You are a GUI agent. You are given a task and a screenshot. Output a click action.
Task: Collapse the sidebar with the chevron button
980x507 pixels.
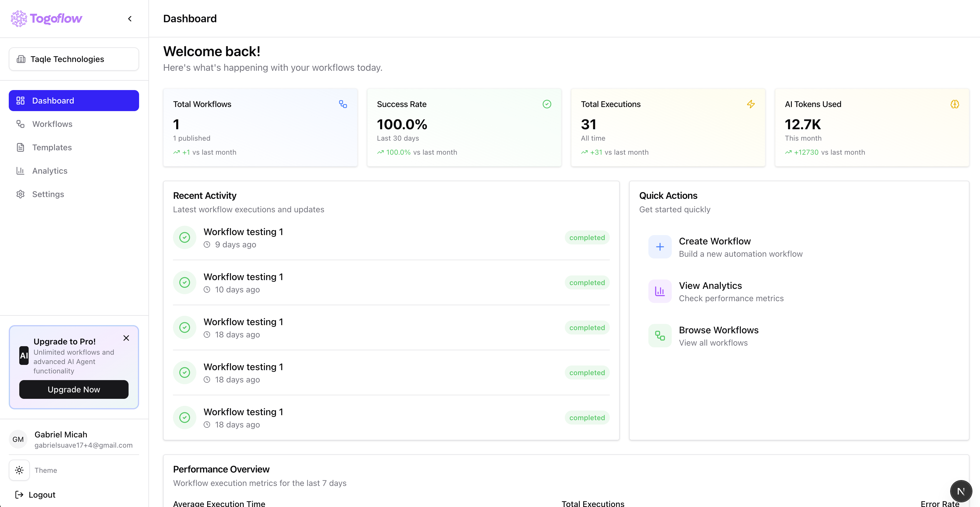pyautogui.click(x=129, y=18)
